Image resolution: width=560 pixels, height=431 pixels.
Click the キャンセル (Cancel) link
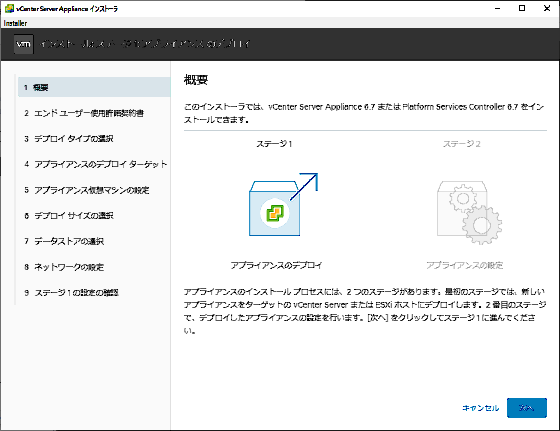[x=480, y=408]
